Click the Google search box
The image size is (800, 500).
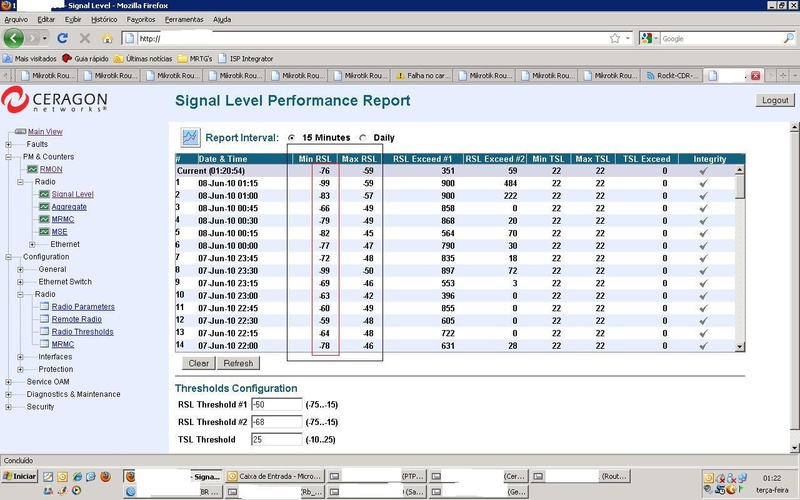[x=721, y=38]
